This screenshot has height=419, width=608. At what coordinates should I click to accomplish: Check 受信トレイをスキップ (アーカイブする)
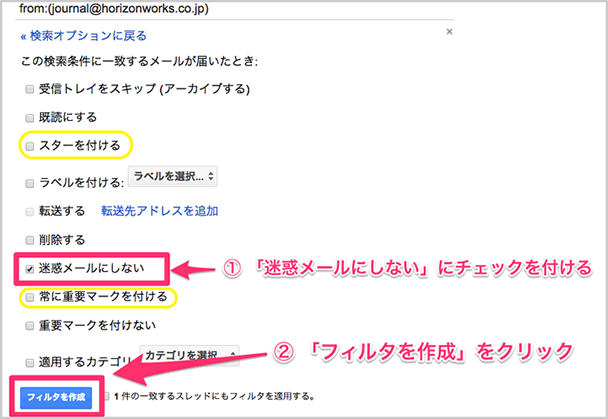[29, 90]
